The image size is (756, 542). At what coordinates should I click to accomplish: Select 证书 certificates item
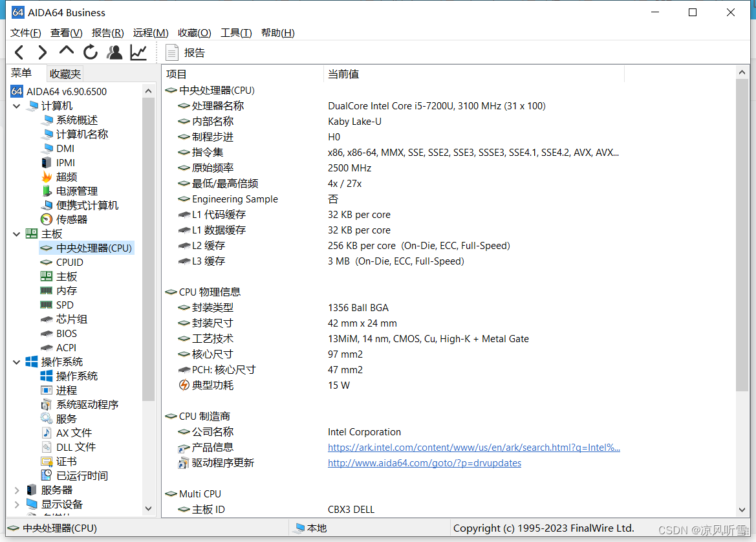(x=59, y=461)
